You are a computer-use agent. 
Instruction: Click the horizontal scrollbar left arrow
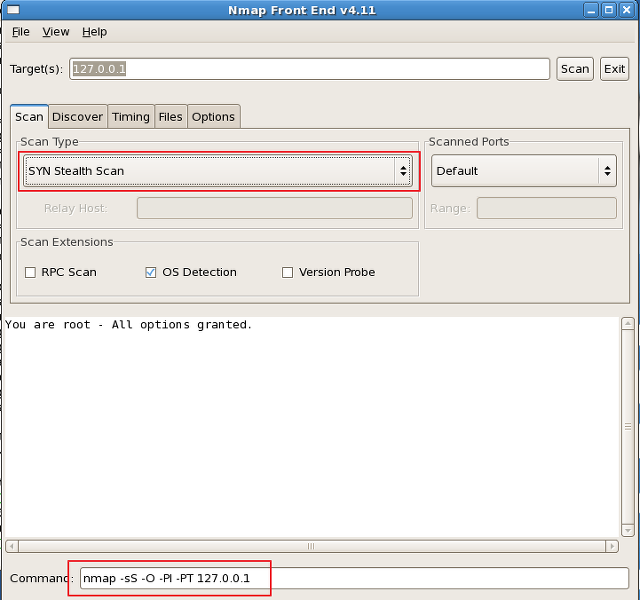pyautogui.click(x=12, y=546)
